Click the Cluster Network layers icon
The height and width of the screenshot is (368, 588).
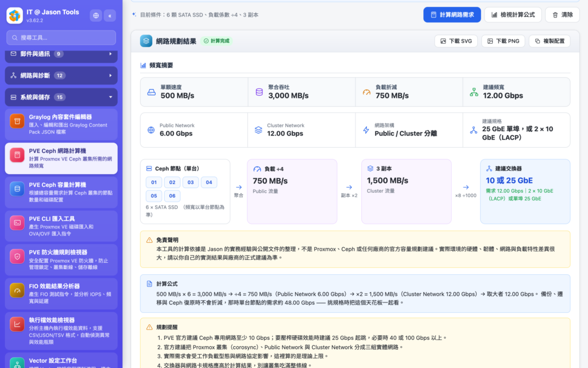258,131
